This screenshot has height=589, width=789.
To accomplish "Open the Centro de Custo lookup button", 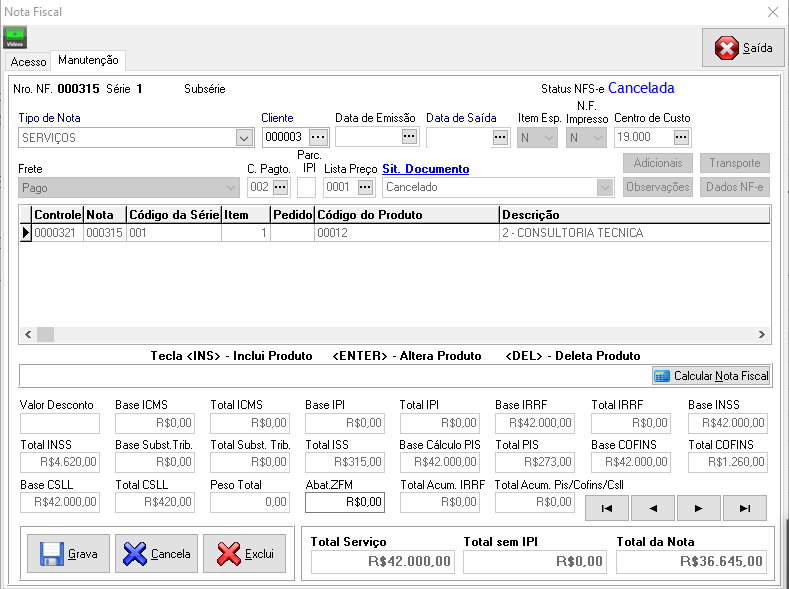I will 681,137.
